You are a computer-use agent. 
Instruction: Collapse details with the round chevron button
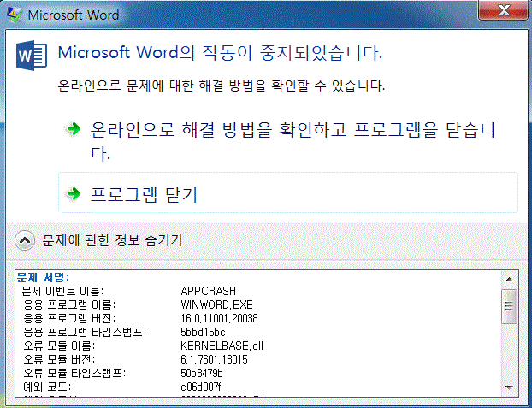click(x=25, y=240)
